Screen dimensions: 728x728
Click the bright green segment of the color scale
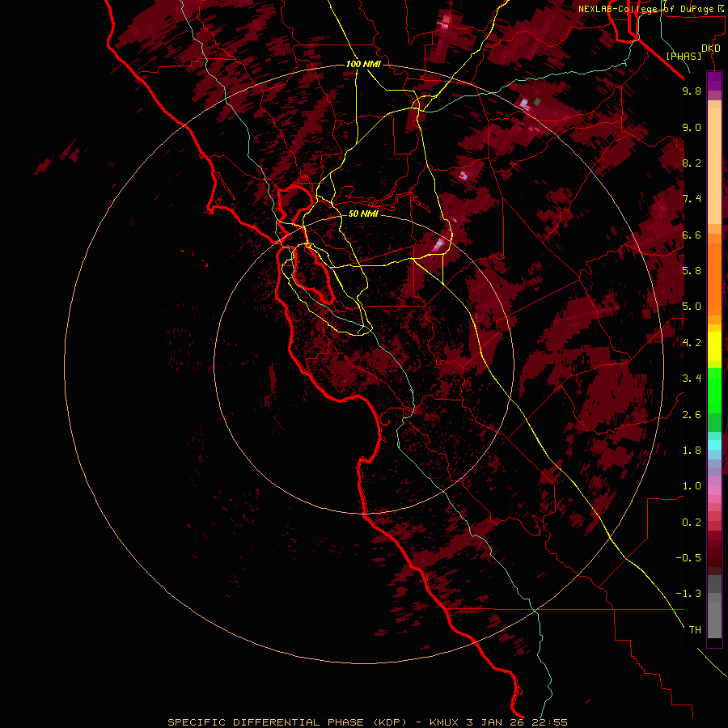coord(714,392)
